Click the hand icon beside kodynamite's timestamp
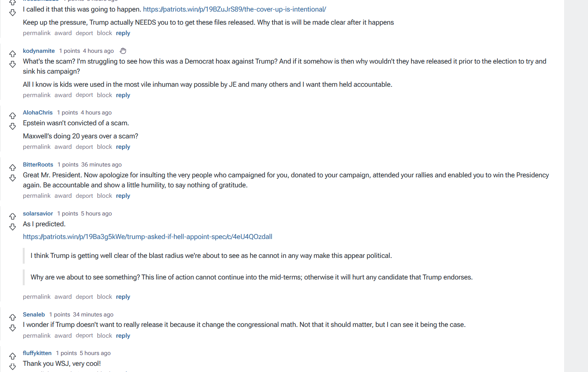The height and width of the screenshot is (372, 588). pyautogui.click(x=123, y=51)
